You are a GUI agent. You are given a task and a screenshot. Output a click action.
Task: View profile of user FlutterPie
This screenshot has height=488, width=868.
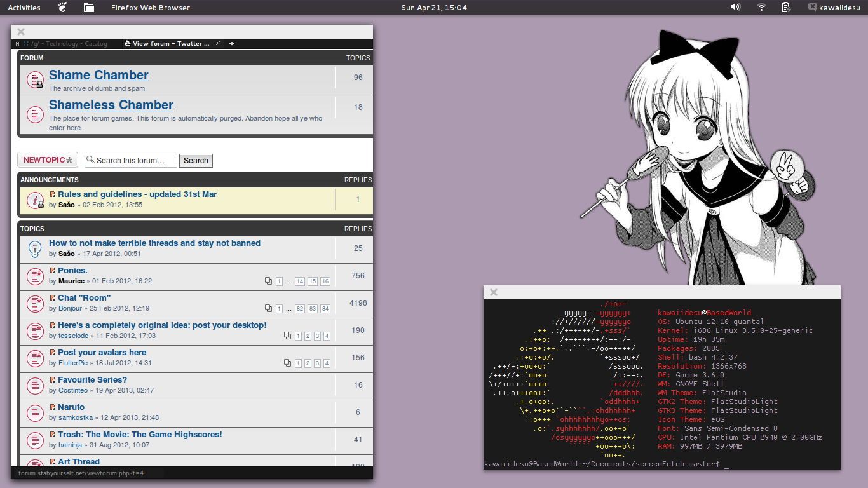click(73, 363)
